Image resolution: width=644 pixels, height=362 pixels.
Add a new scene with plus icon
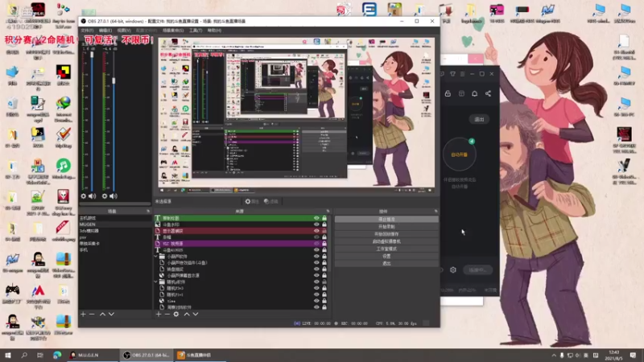pyautogui.click(x=83, y=314)
